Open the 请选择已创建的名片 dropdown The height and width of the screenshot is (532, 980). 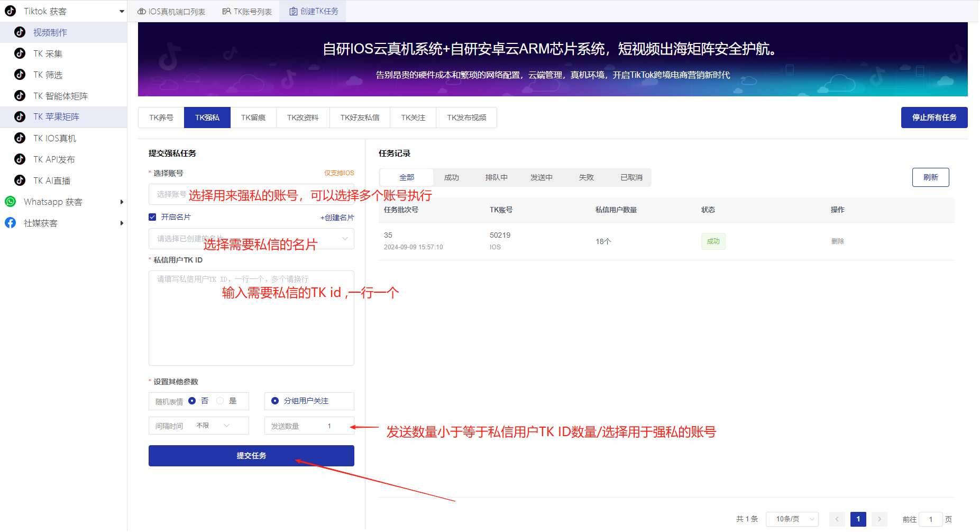coord(251,239)
